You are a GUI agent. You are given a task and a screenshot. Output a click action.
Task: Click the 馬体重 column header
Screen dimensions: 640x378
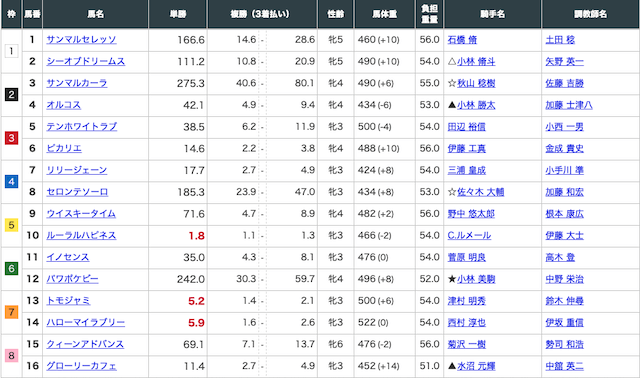tap(384, 14)
